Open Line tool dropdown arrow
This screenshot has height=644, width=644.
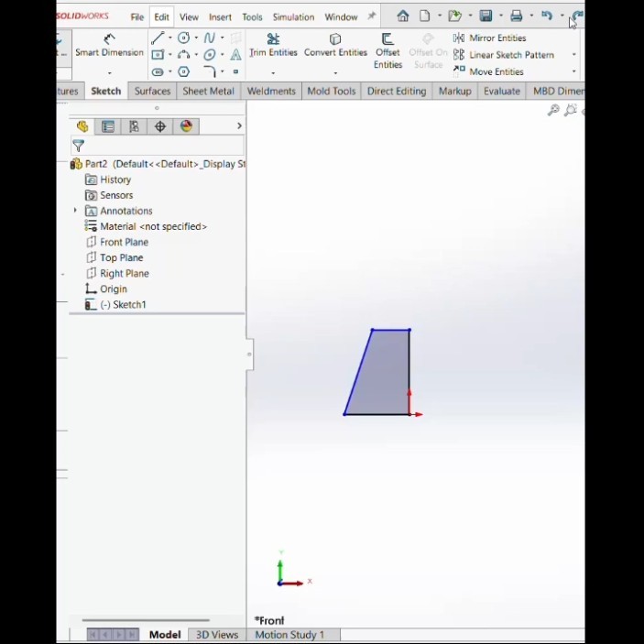pos(170,38)
